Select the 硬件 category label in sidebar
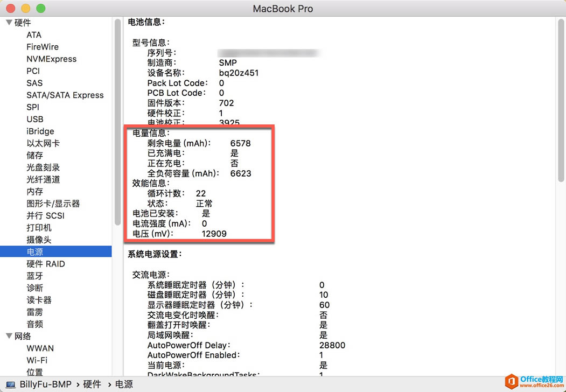 point(23,23)
